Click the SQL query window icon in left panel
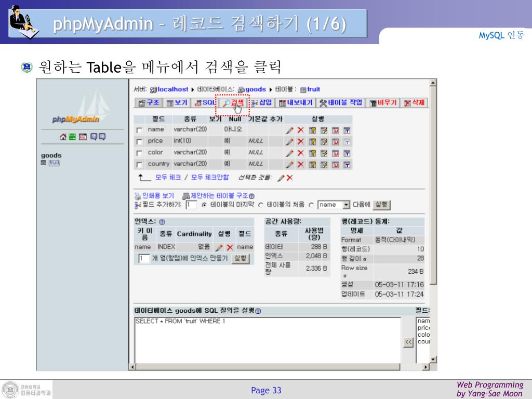532x399 pixels. point(83,137)
